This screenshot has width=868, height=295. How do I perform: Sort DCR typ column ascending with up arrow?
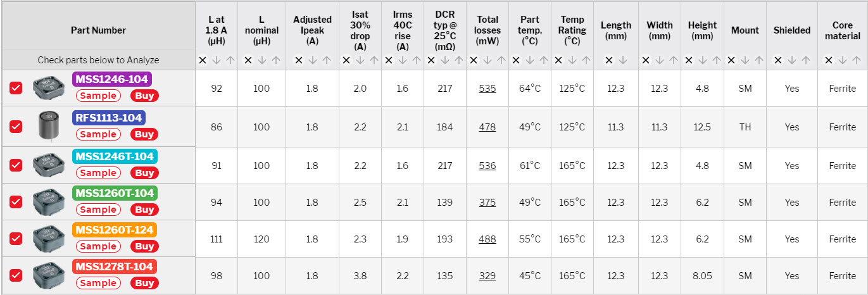point(459,61)
